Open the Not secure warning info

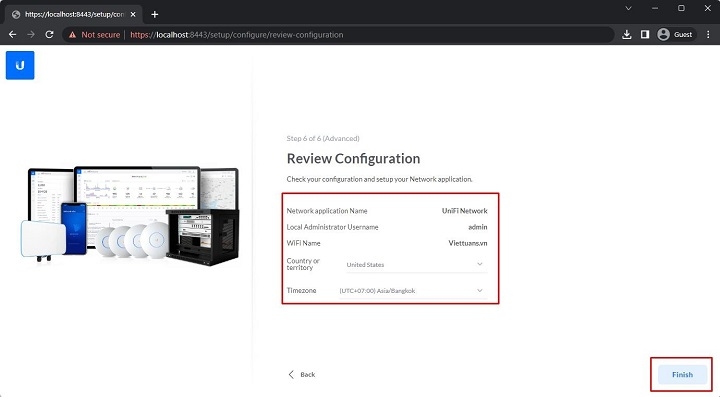[x=94, y=34]
